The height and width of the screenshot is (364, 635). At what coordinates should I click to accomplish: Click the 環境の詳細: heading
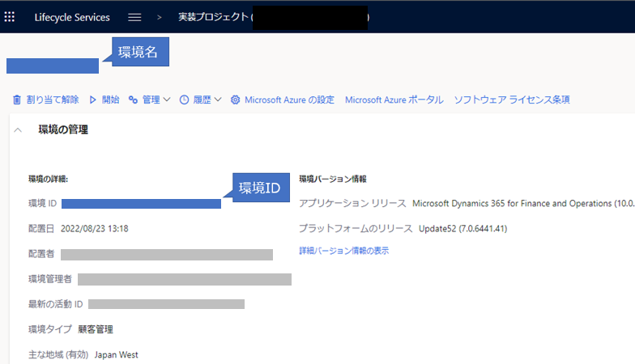49,179
